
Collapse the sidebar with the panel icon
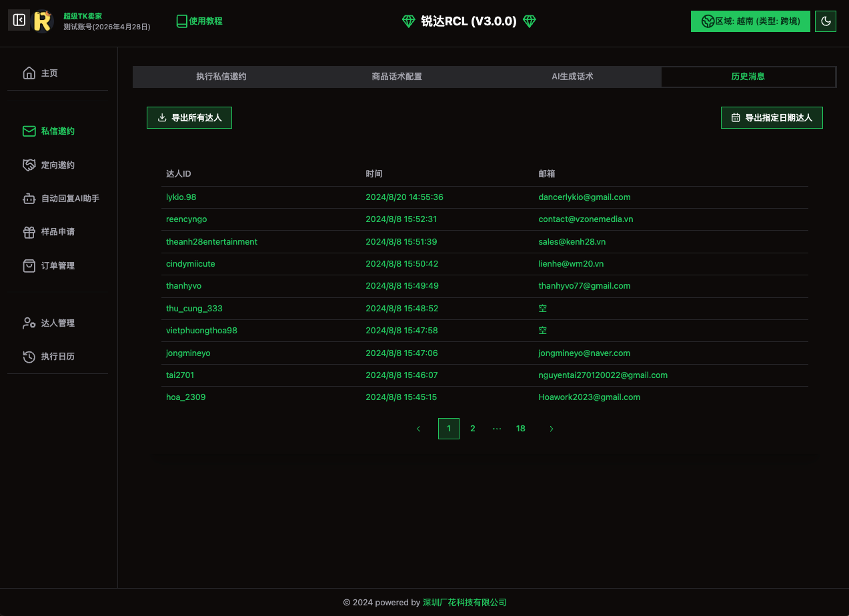click(x=19, y=21)
